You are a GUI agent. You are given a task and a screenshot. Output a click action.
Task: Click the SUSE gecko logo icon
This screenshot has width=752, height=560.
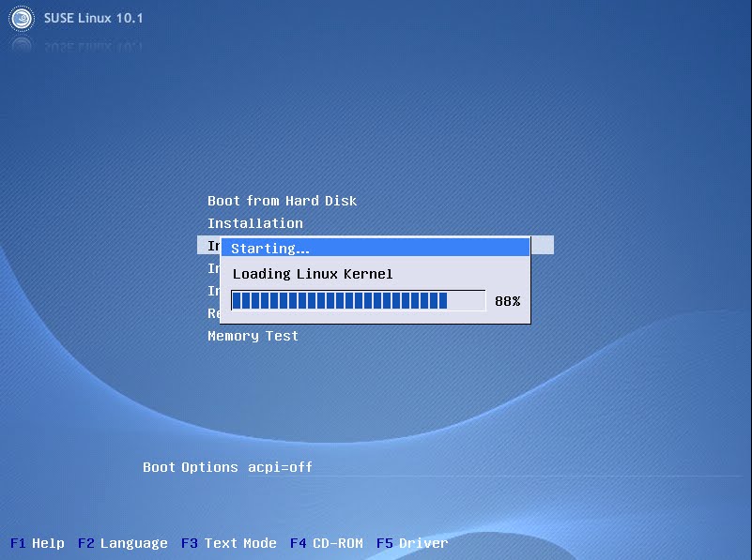22,19
